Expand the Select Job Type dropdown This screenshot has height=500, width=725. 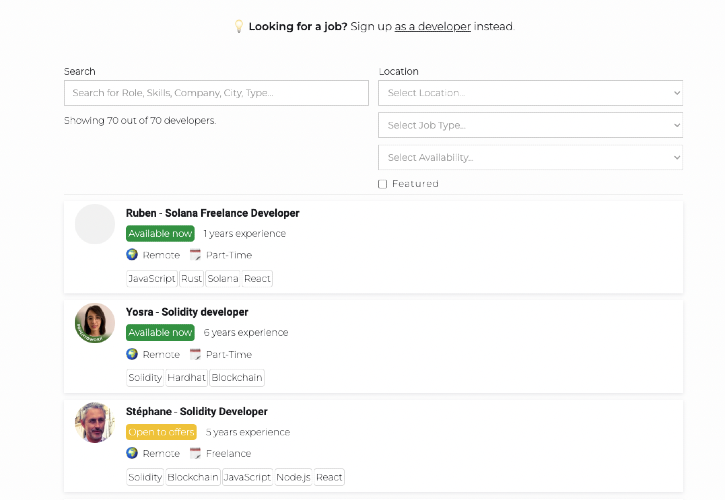(530, 125)
